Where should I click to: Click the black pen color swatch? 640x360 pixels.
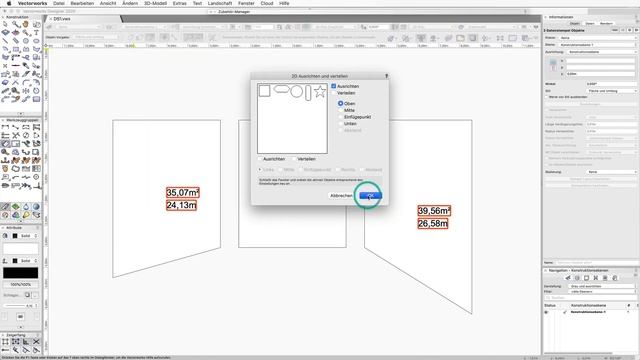pyautogui.click(x=20, y=273)
